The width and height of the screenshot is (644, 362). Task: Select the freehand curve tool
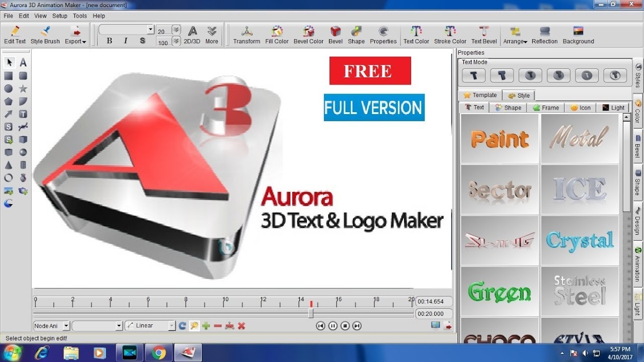click(x=23, y=127)
